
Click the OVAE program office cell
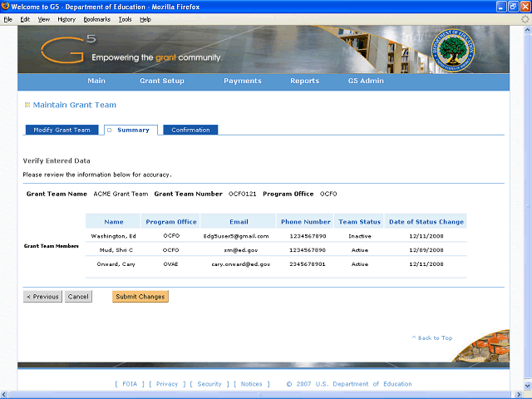click(170, 264)
